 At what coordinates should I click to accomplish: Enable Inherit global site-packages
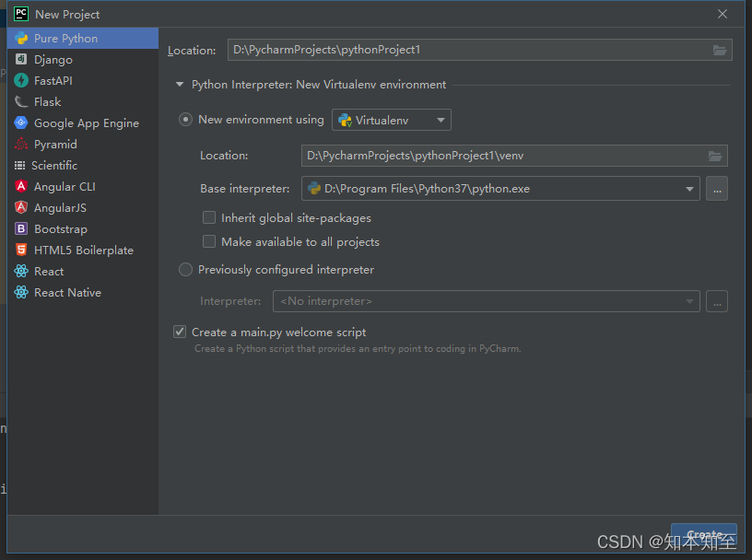pos(209,218)
